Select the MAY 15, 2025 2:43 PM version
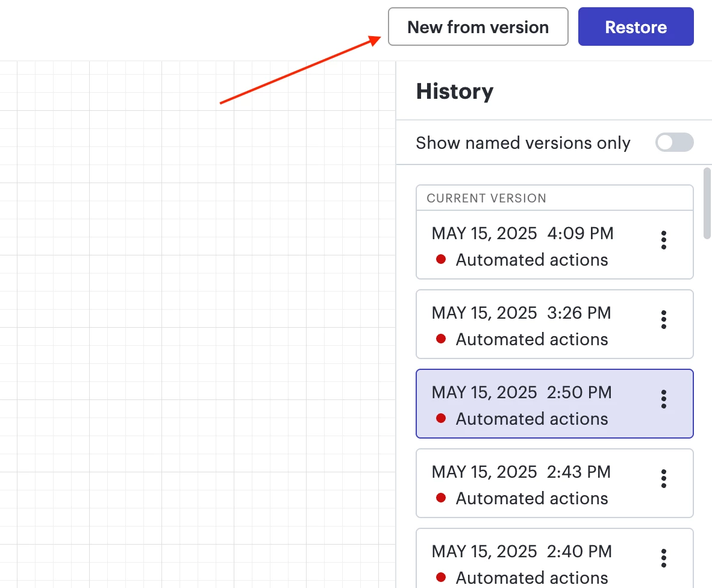 [x=554, y=483]
